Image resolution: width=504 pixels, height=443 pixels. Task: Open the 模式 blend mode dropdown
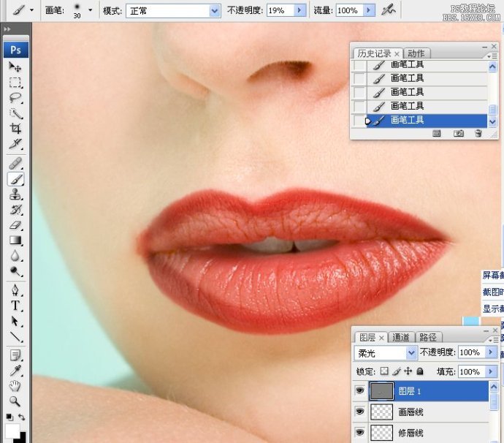[x=214, y=11]
